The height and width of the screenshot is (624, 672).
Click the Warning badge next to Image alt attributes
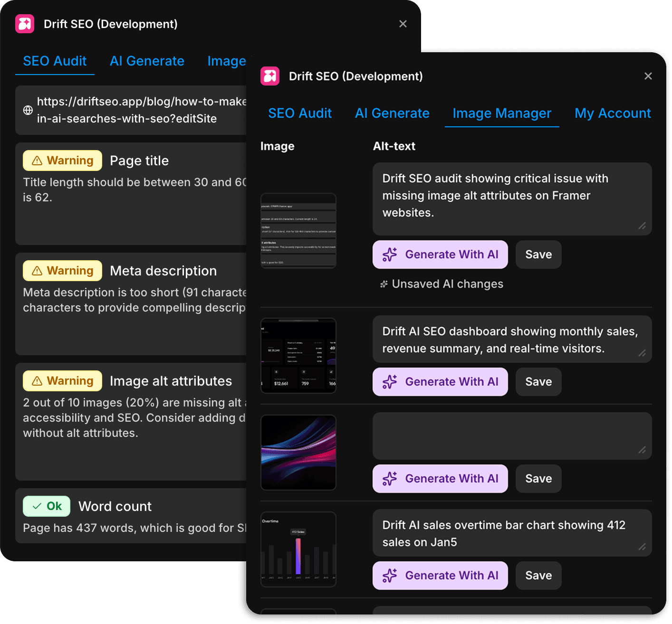pyautogui.click(x=62, y=381)
